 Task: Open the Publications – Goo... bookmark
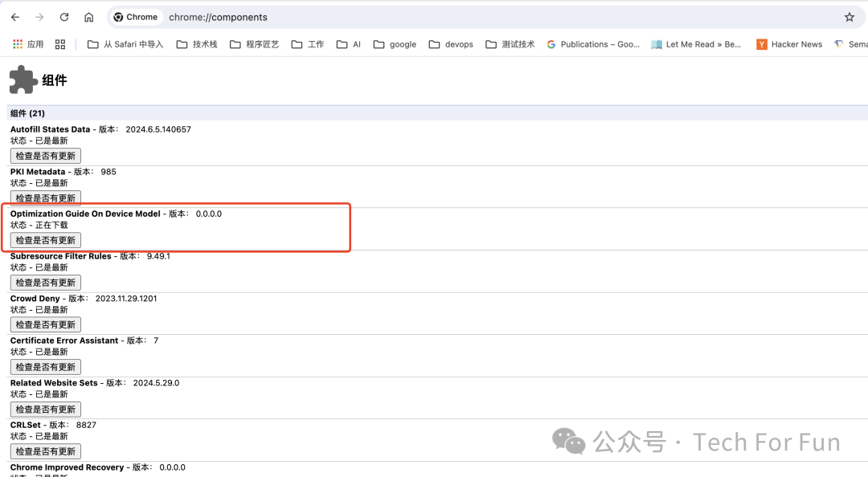(593, 44)
